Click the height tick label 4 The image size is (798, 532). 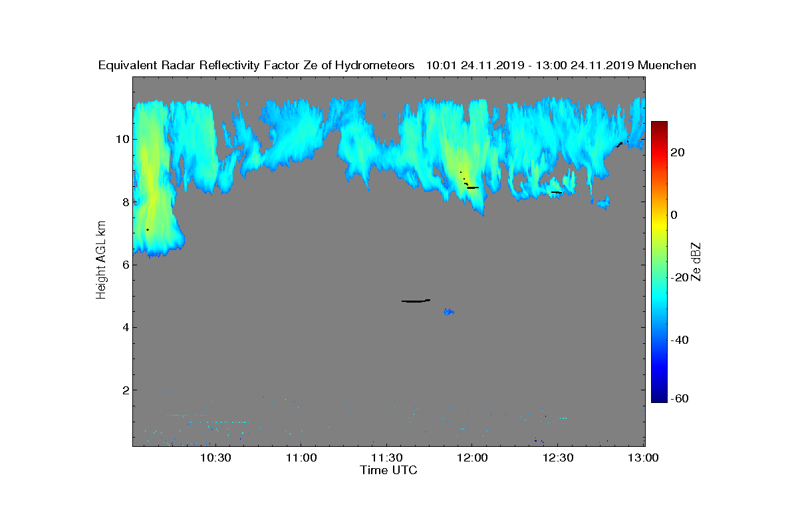(x=125, y=327)
